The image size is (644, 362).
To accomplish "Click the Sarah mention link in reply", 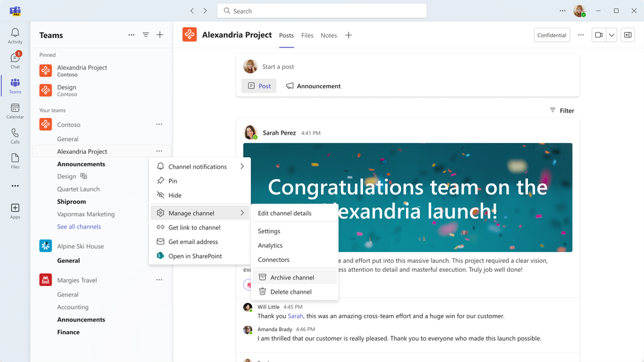I will [295, 316].
